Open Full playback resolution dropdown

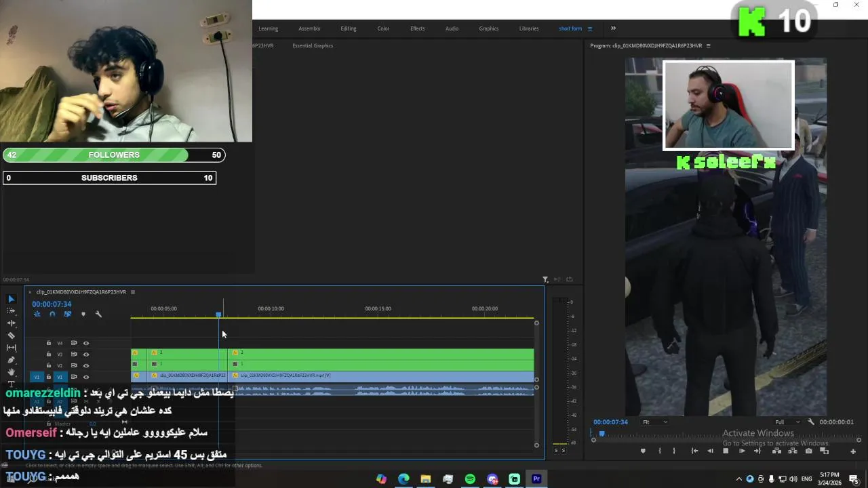(788, 422)
